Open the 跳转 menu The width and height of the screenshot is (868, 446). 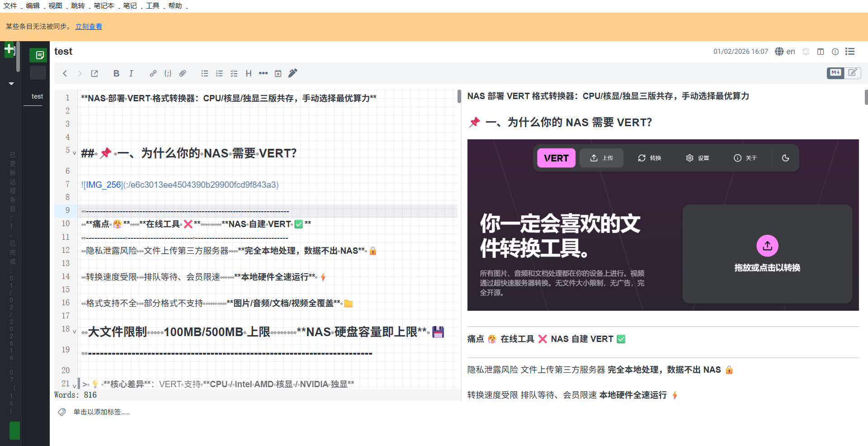click(x=78, y=5)
